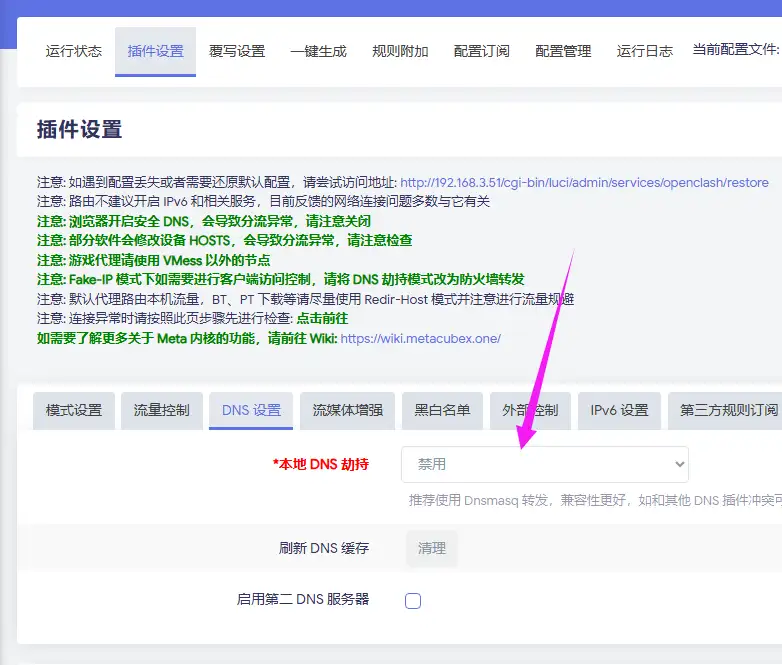View the 运行日志 tab
782x665 pixels.
click(x=644, y=51)
